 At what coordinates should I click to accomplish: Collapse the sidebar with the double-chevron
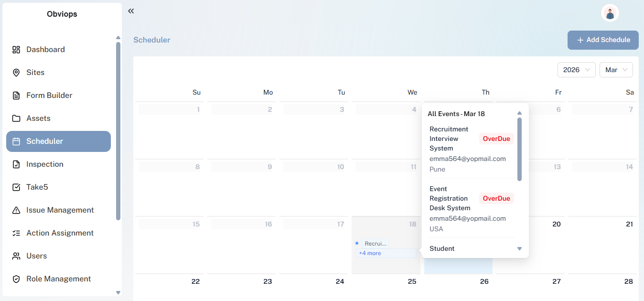pos(131,11)
